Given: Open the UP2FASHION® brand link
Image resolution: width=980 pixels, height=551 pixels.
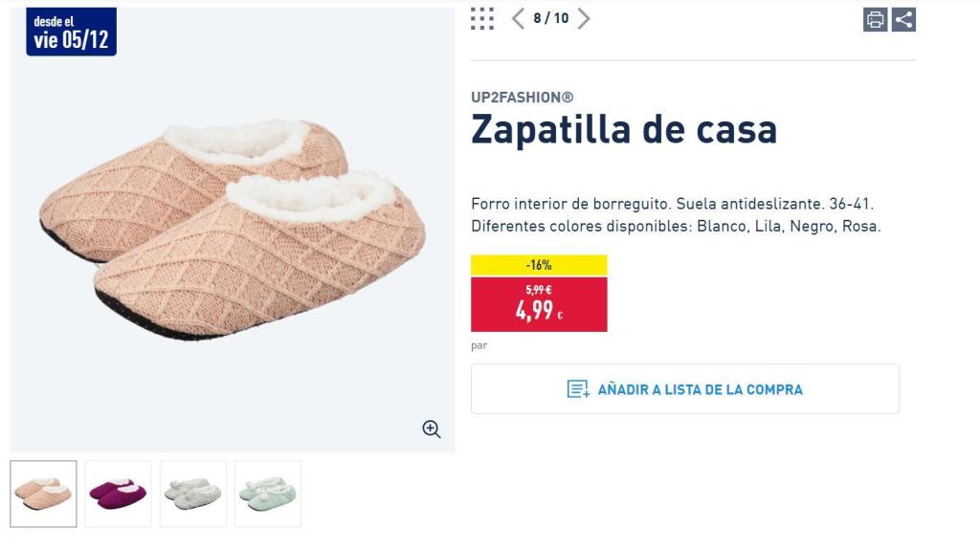Looking at the screenshot, I should pyautogui.click(x=522, y=95).
